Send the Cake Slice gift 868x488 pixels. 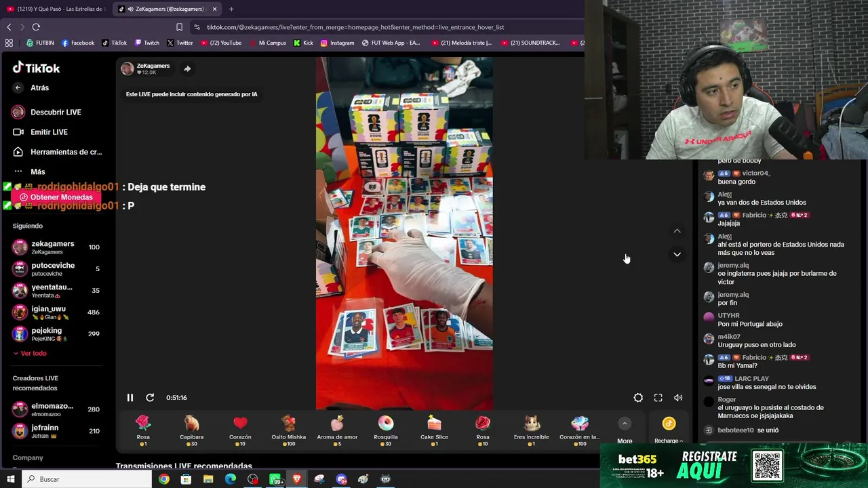pyautogui.click(x=435, y=430)
